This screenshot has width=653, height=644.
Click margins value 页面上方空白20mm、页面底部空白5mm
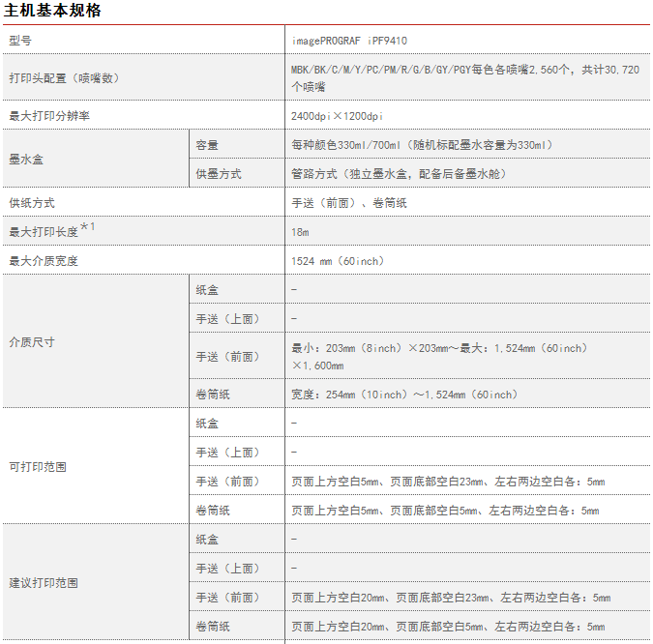(448, 627)
